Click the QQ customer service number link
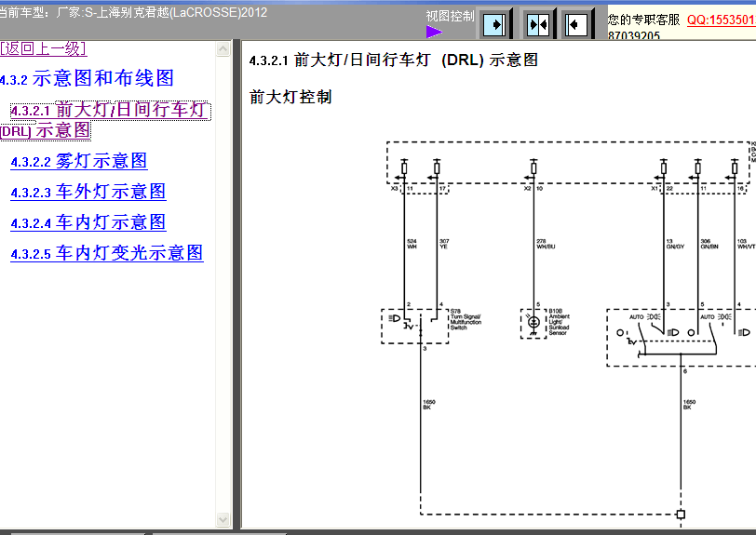 (x=722, y=20)
